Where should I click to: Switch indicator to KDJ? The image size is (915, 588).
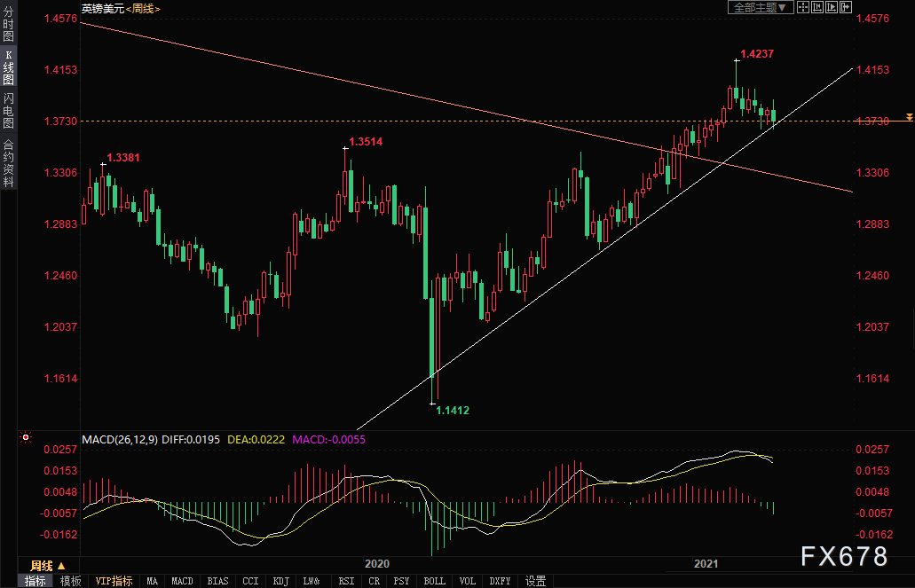(x=280, y=581)
